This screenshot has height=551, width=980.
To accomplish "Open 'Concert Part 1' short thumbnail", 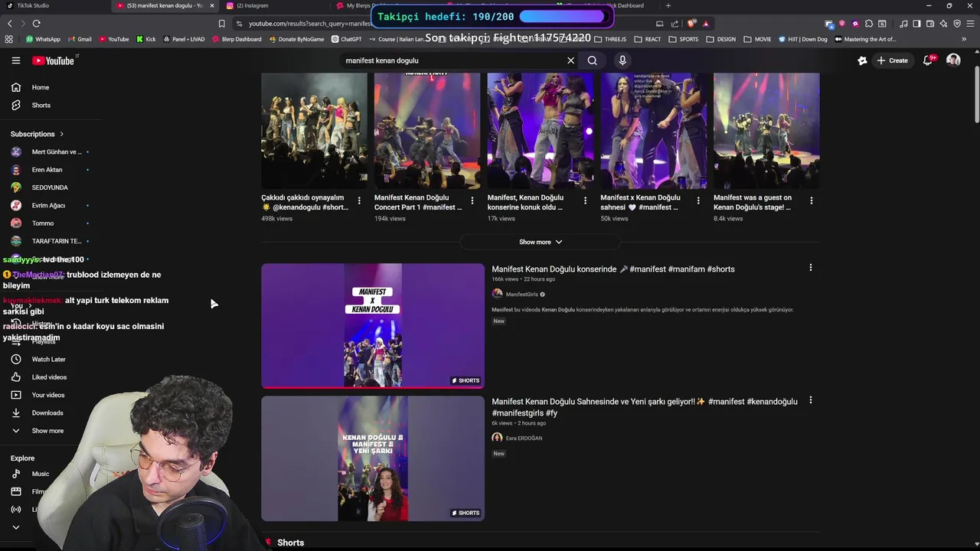I will point(427,131).
